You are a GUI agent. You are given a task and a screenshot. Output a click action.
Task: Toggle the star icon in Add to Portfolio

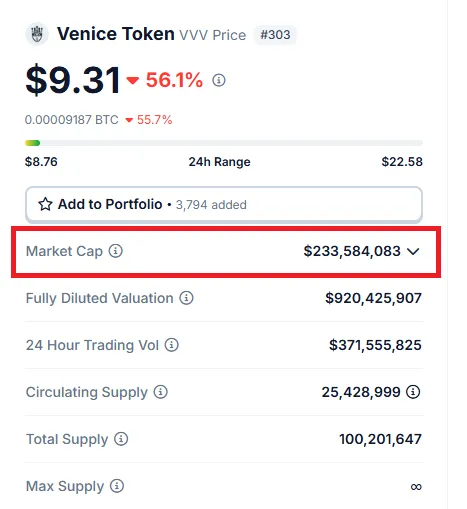[x=45, y=204]
